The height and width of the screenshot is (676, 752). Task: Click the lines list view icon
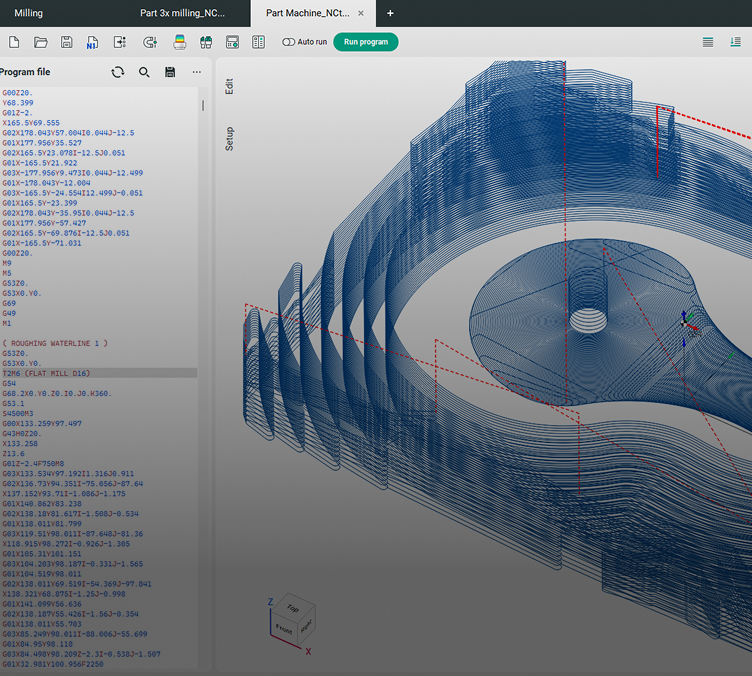point(708,42)
